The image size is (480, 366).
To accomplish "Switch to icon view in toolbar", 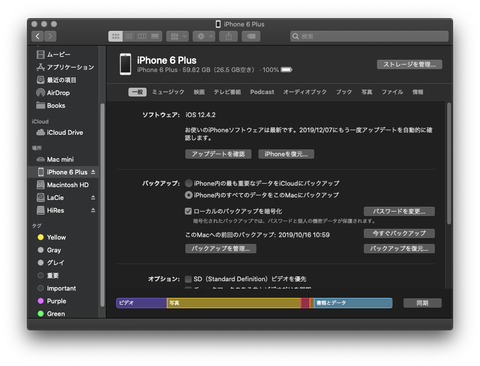I will point(116,36).
